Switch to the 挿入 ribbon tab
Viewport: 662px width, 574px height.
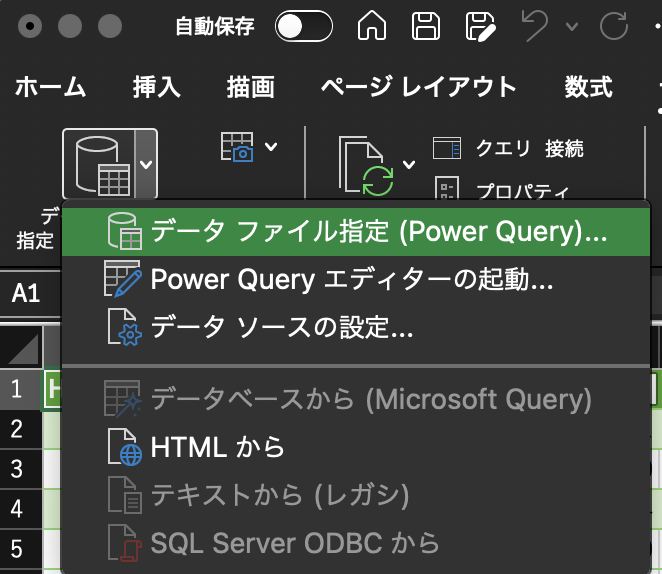(x=157, y=87)
